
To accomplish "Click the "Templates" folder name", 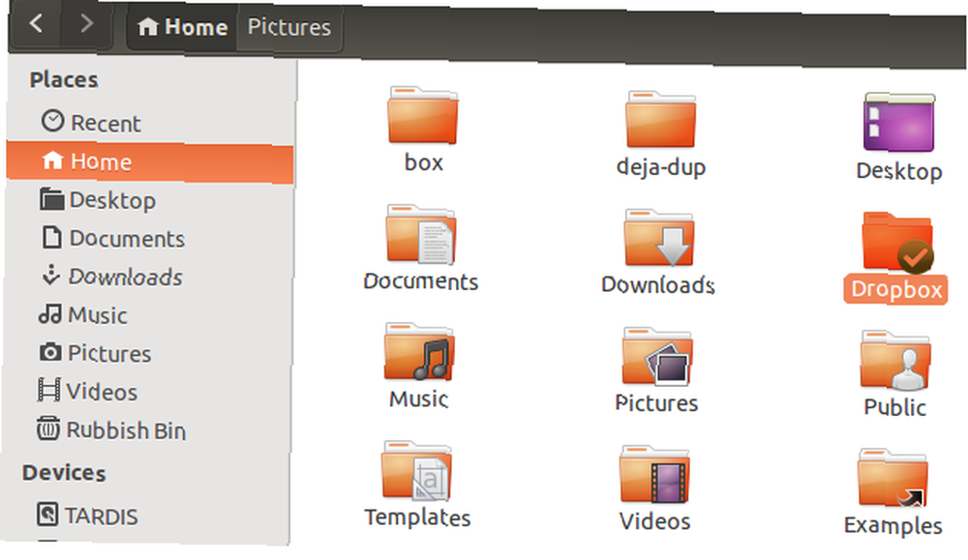I will [x=417, y=517].
